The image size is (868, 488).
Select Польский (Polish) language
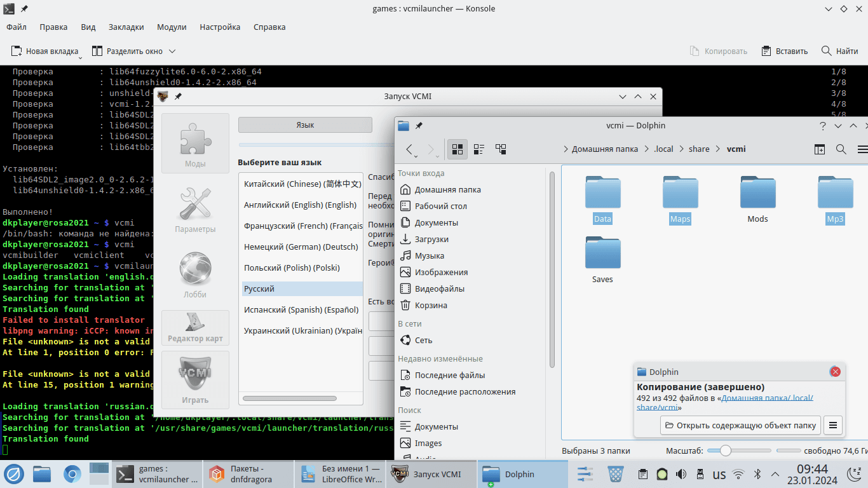(x=302, y=268)
